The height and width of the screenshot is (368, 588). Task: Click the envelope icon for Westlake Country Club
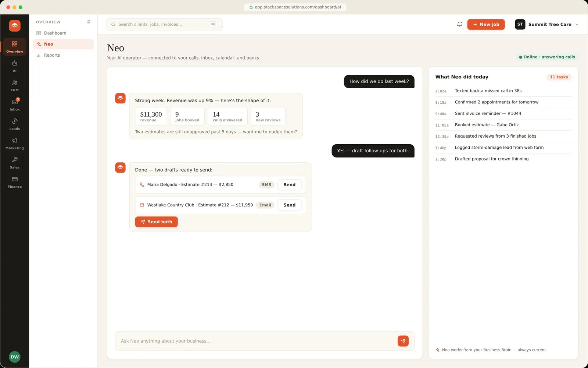tap(142, 205)
